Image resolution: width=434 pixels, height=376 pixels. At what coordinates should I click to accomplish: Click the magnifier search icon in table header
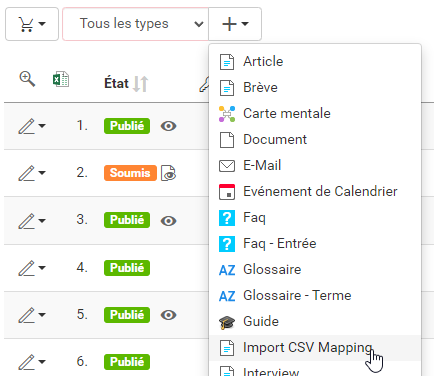(27, 79)
